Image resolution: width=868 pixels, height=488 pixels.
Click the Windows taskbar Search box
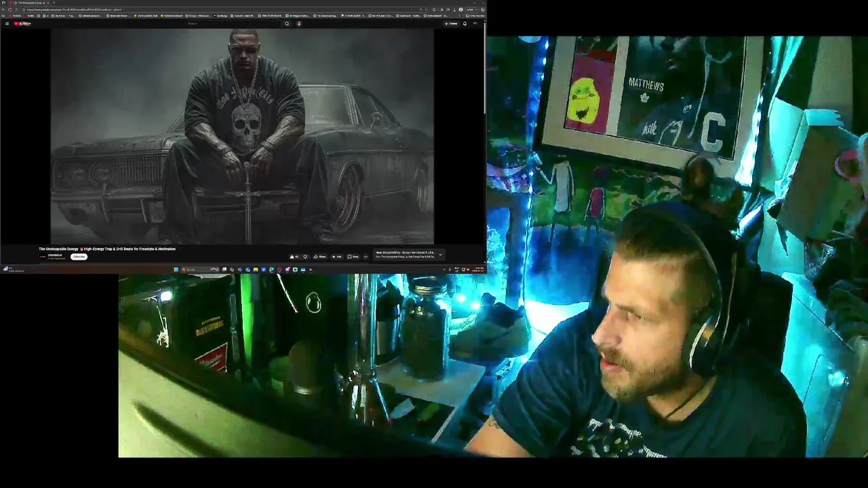[x=199, y=269]
